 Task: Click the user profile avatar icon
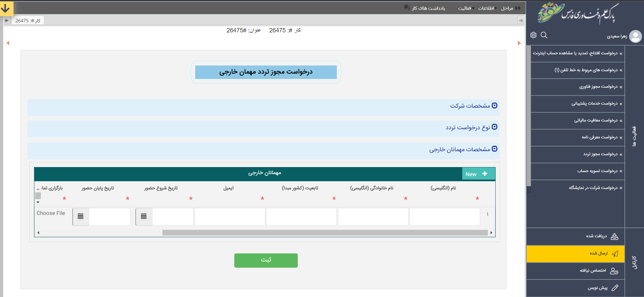635,36
